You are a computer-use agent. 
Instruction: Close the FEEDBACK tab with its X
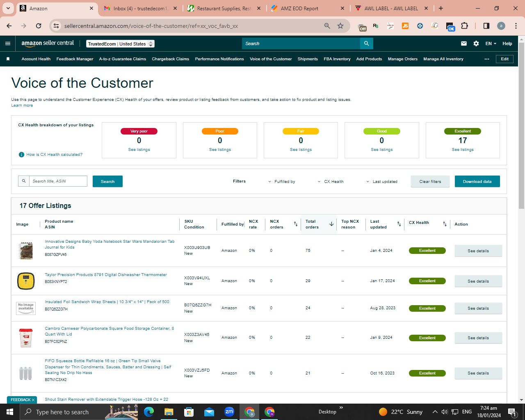pos(33,400)
